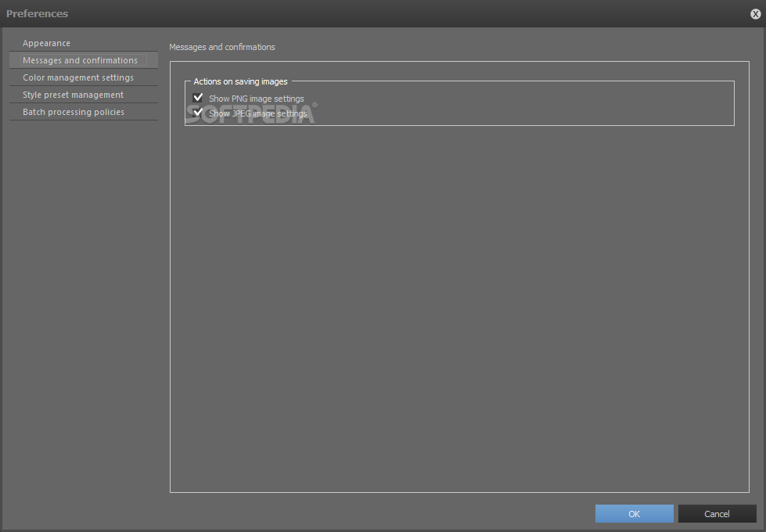
Task: Close the Preferences window with X icon
Action: (x=755, y=14)
